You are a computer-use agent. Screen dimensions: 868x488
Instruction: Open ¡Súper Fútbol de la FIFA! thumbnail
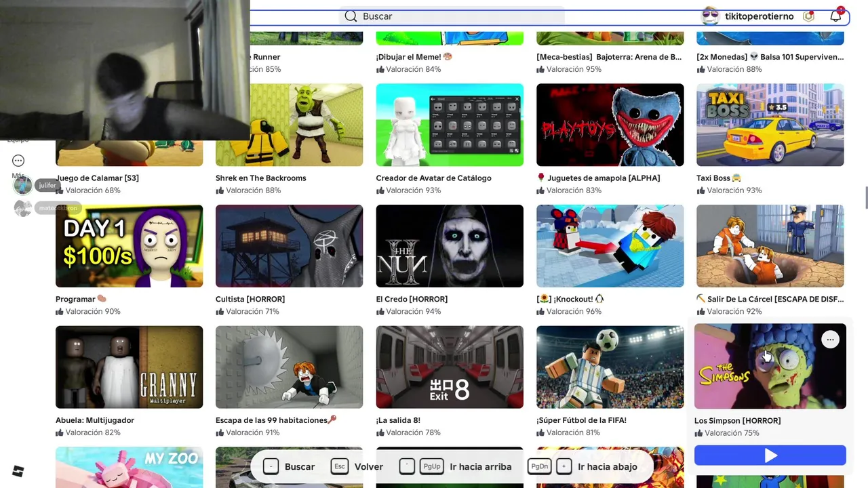(610, 367)
